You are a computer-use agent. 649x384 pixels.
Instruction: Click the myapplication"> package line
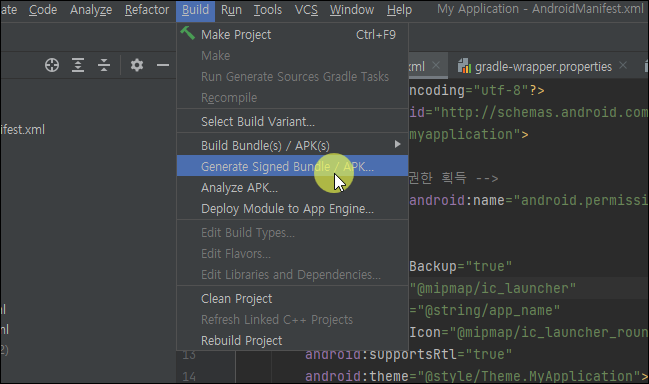tap(469, 134)
